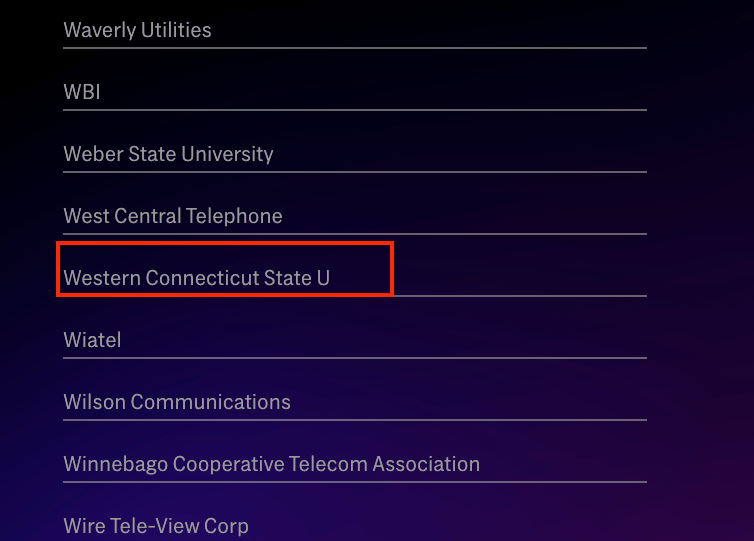Open Wilson Communications link

177,402
